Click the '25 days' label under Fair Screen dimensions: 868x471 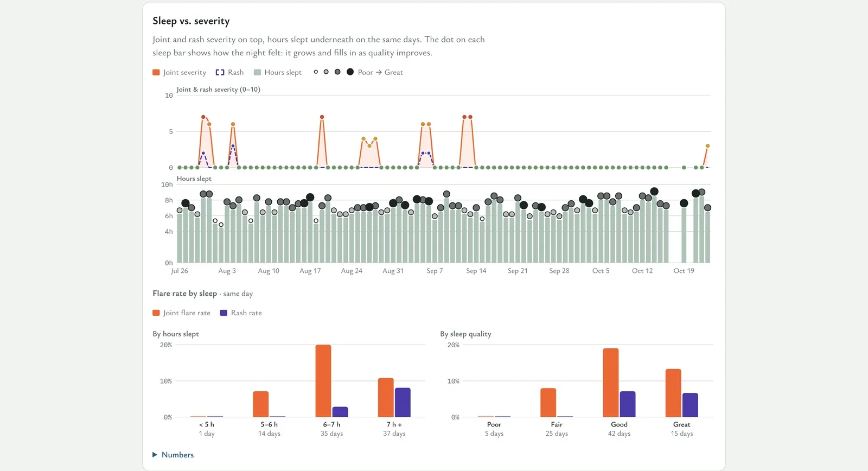[x=557, y=434]
